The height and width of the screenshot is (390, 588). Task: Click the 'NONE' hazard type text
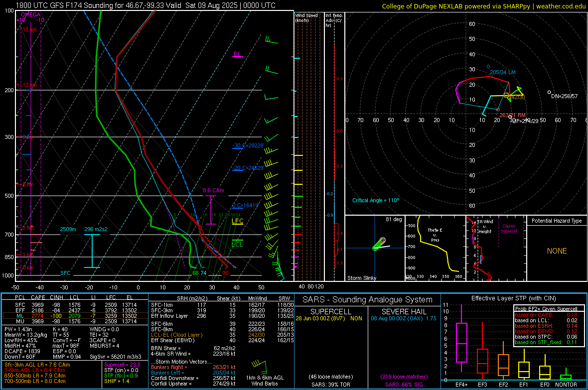pyautogui.click(x=557, y=251)
